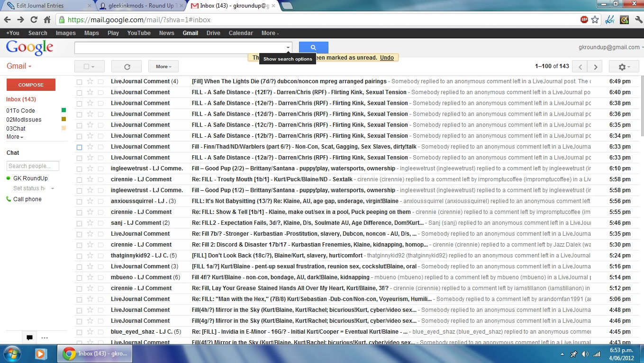This screenshot has height=363, width=644.
Task: Star the mbueno - LJ Comment email
Action: pos(90,277)
